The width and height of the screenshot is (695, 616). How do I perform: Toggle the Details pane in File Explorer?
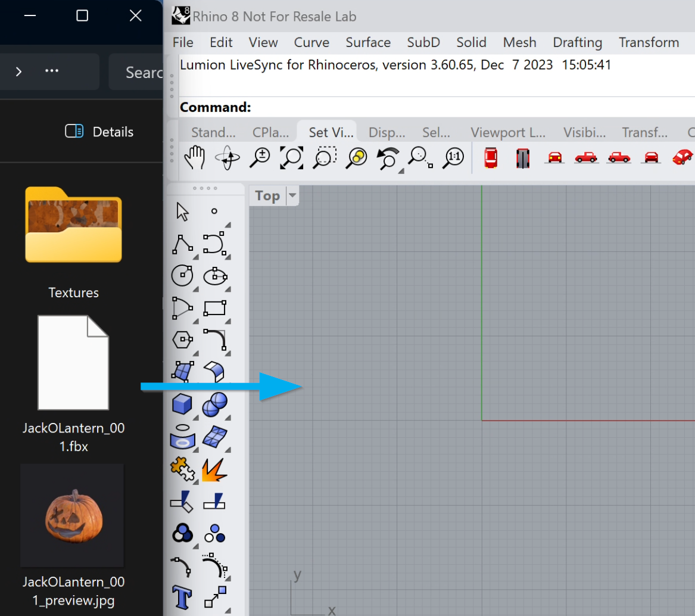coord(99,132)
